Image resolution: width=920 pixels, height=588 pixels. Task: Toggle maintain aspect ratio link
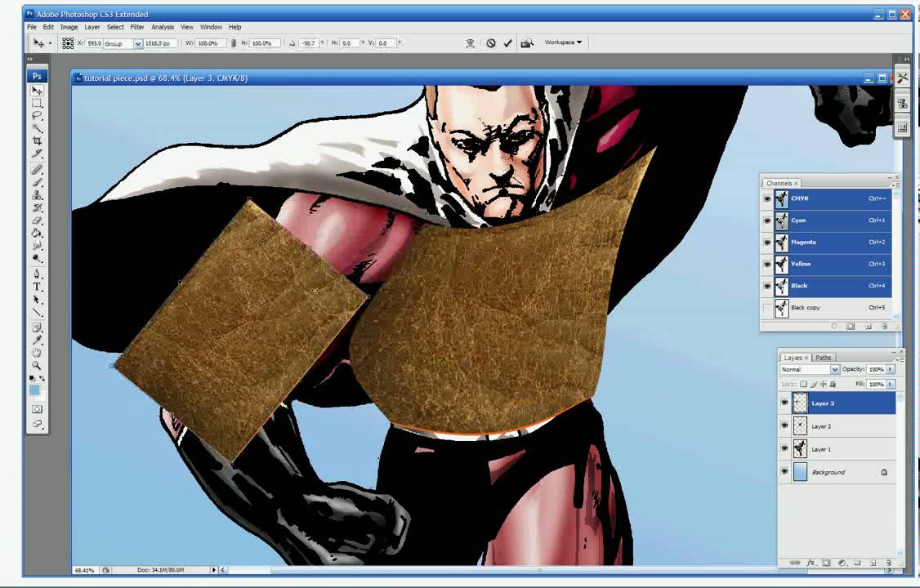tap(234, 42)
